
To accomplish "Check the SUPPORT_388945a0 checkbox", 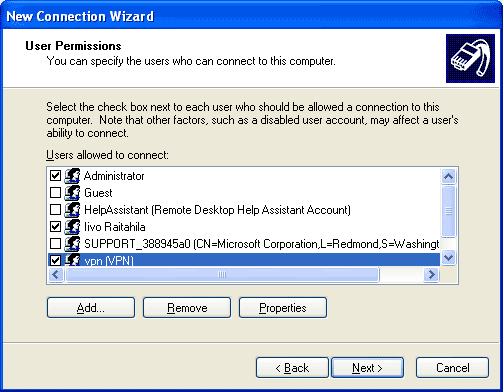I will pos(55,244).
